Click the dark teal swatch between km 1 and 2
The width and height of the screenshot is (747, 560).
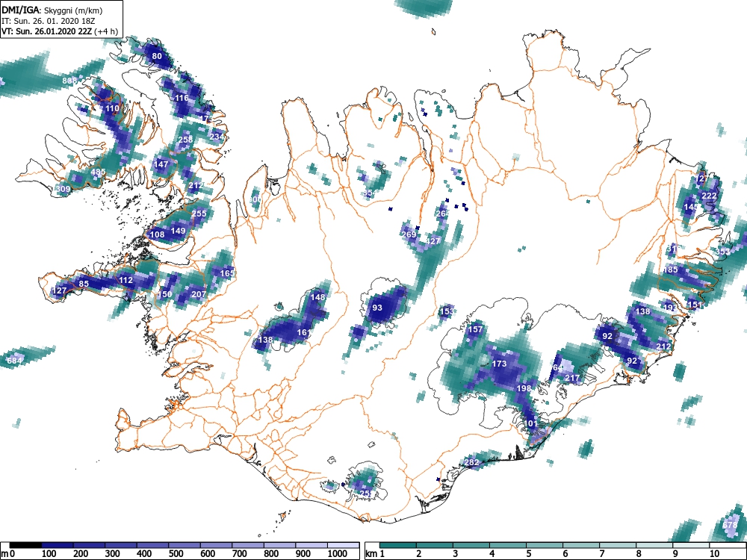398,545
